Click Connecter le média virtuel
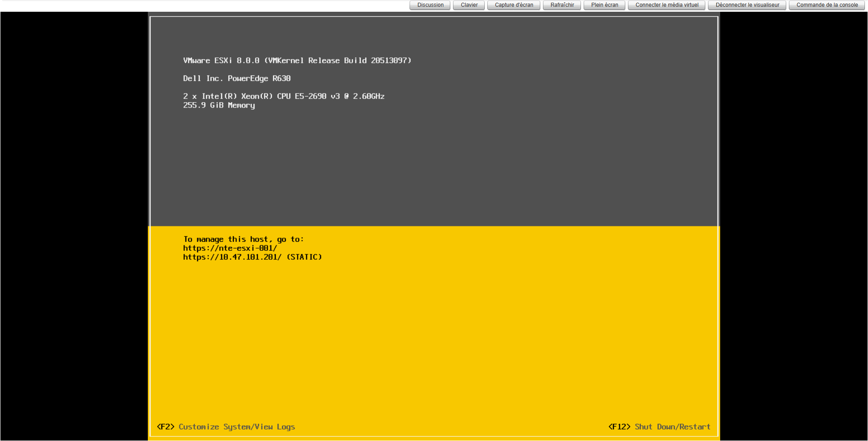This screenshot has width=868, height=441. [x=667, y=5]
